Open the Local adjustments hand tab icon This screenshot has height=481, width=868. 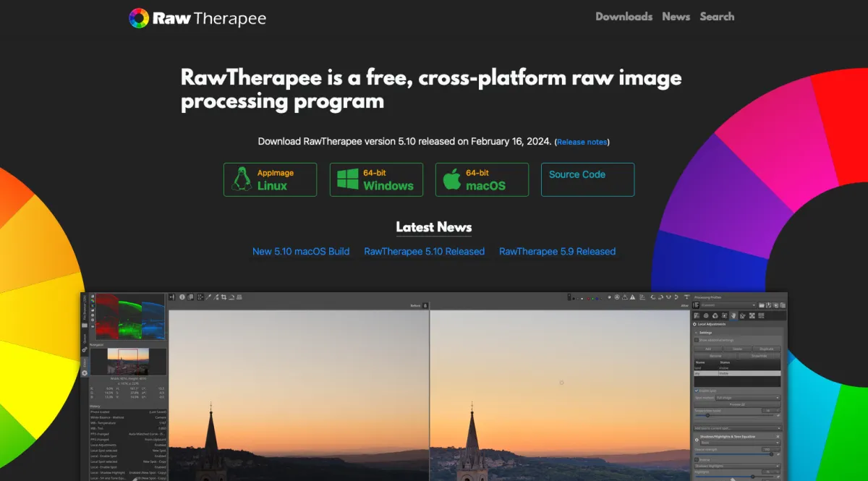pos(733,316)
